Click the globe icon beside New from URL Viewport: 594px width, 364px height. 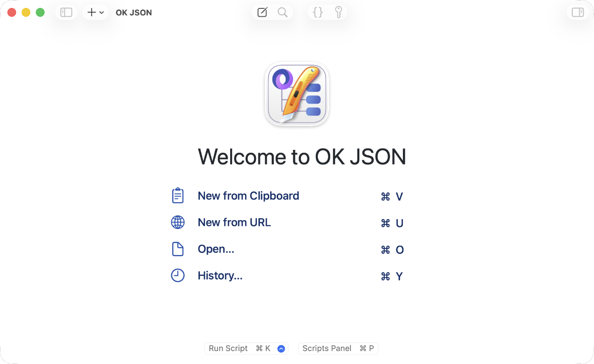point(178,223)
